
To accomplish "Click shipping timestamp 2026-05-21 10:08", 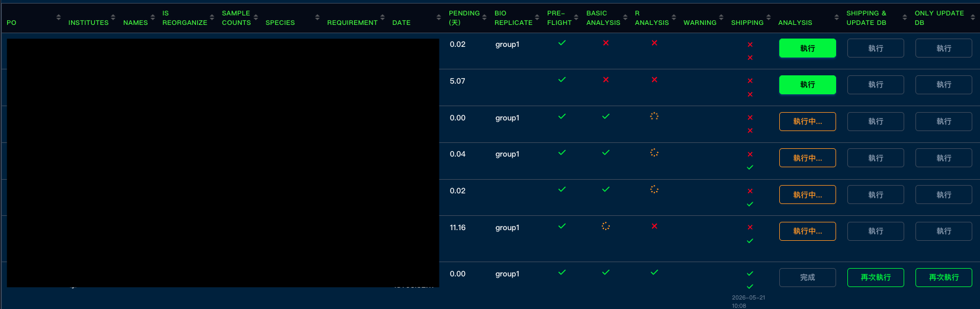I will coord(748,302).
